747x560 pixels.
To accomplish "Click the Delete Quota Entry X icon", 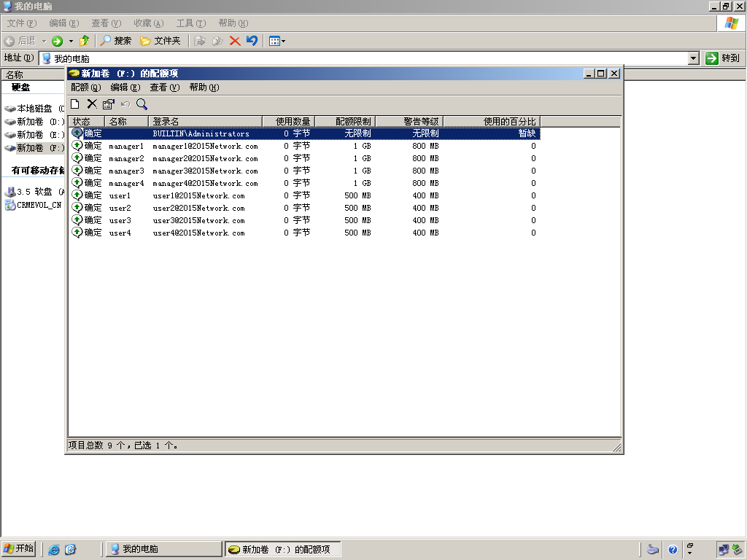I will coord(92,104).
